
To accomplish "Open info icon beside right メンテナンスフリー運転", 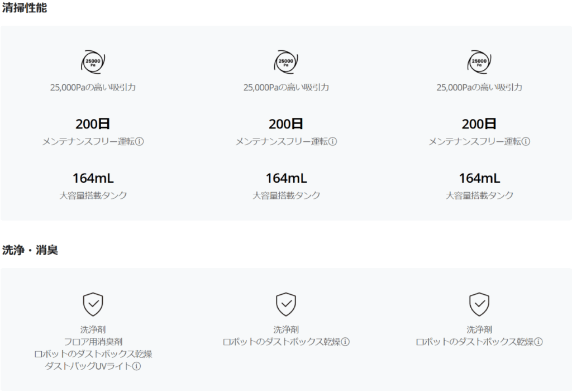I will pyautogui.click(x=526, y=142).
